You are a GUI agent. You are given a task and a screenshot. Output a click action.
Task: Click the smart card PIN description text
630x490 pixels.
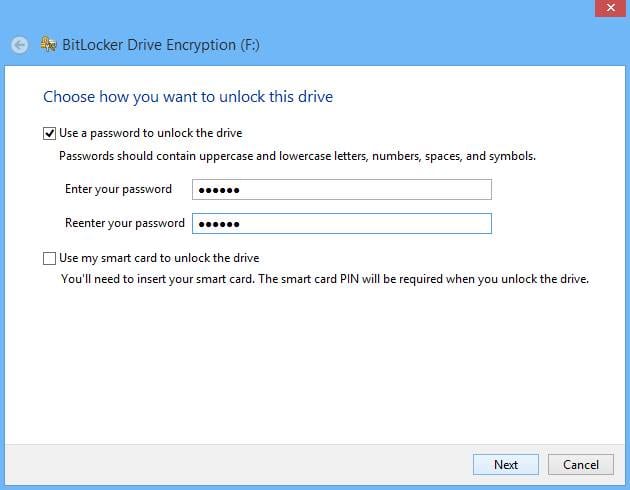tap(324, 279)
